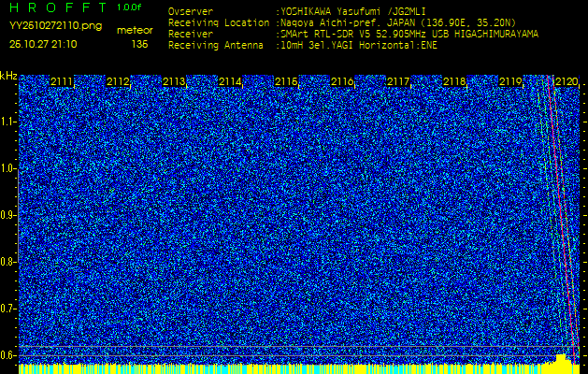Click the RTL-SDR V5 52.905MHz receiver text

(409, 35)
